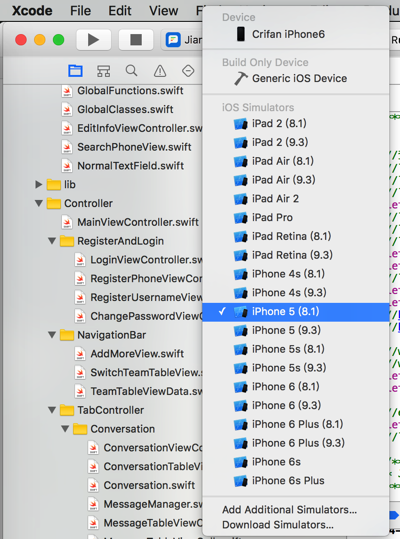This screenshot has height=539, width=400.
Task: Select iPad Air (8.1) simulator
Action: 296,161
